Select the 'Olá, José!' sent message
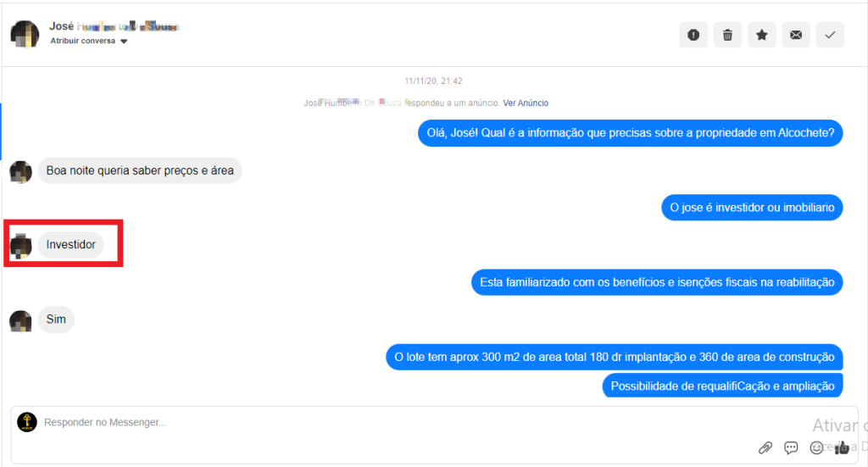This screenshot has height=467, width=868. coord(630,133)
